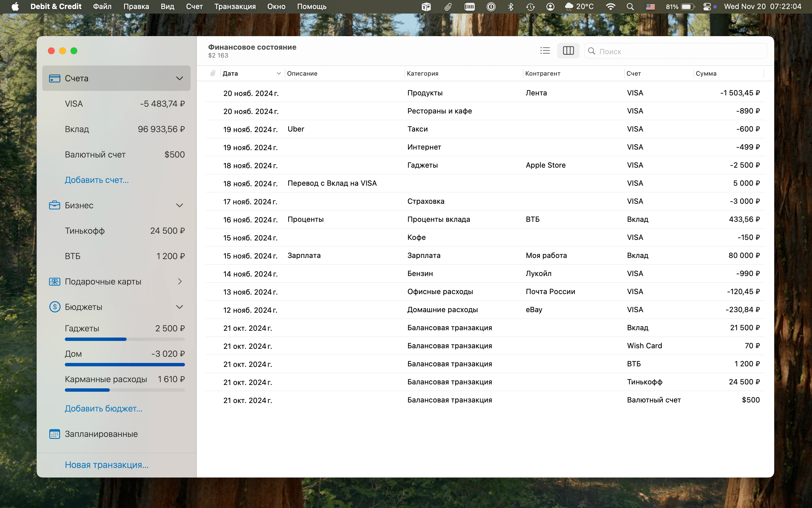Click the Карманные расходы budget progress bar
812x508 pixels.
(x=125, y=390)
